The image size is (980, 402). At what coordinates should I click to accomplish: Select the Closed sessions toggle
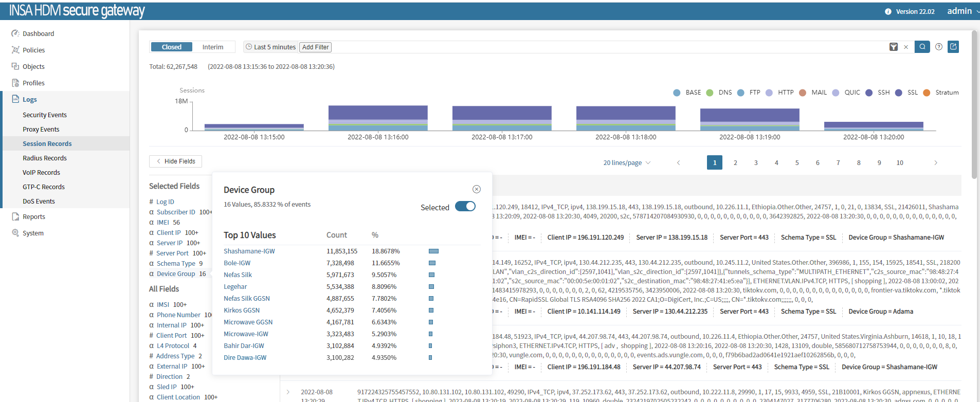[172, 47]
